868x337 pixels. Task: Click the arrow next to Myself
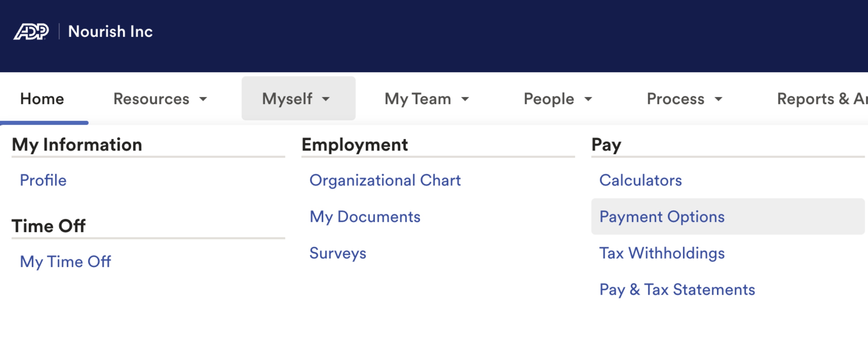(326, 99)
